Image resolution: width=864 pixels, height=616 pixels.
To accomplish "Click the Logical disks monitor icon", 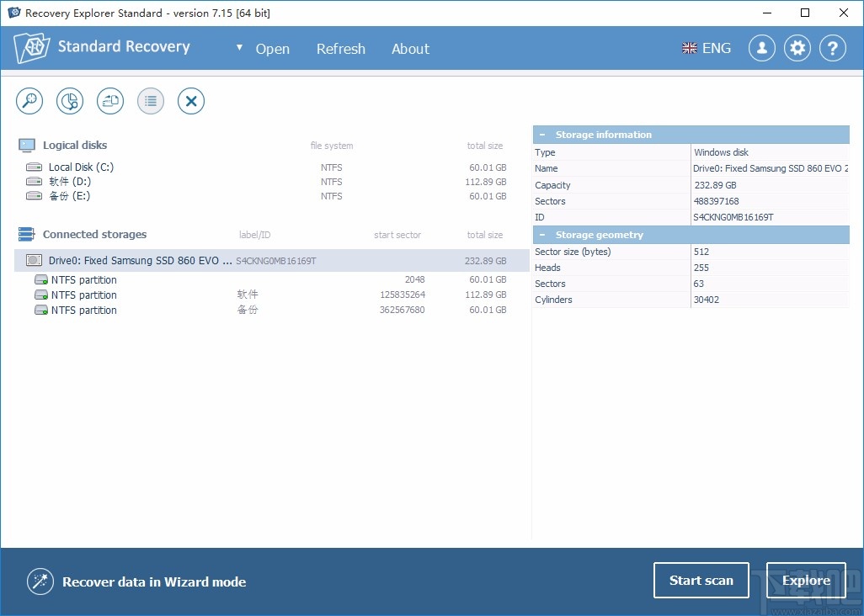I will pos(27,146).
